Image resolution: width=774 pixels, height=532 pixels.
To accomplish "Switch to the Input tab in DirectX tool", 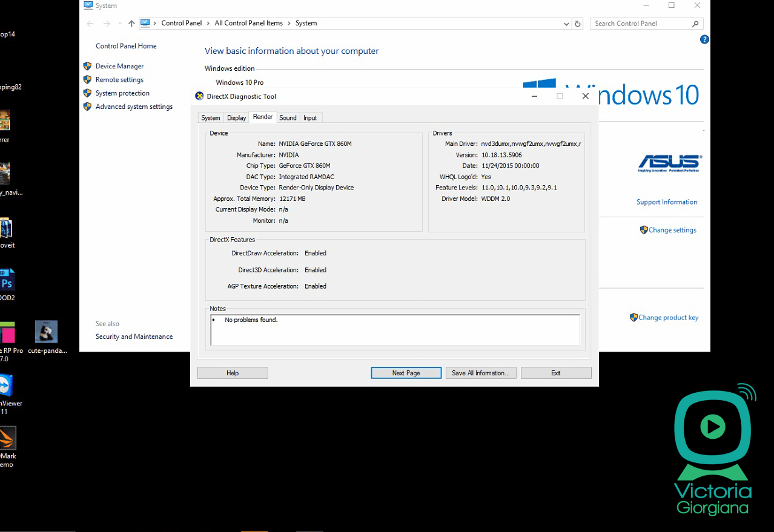I will pos(310,118).
